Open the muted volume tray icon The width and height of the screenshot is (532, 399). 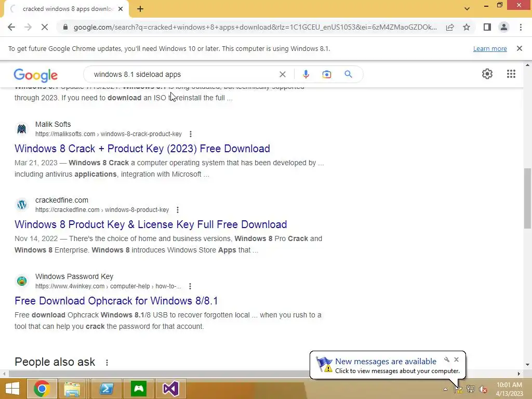click(x=483, y=389)
